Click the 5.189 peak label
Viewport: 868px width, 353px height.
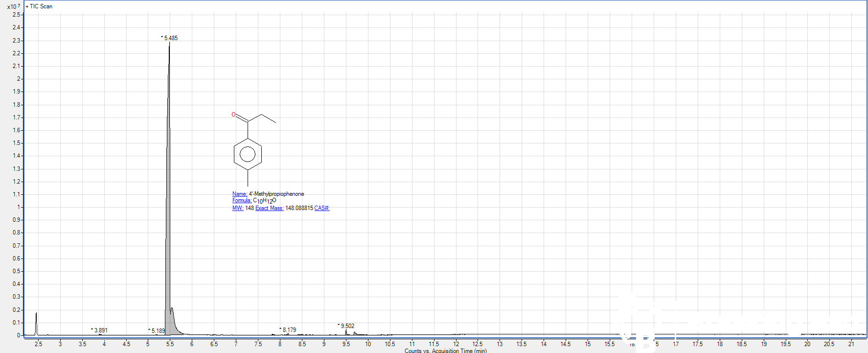[158, 331]
